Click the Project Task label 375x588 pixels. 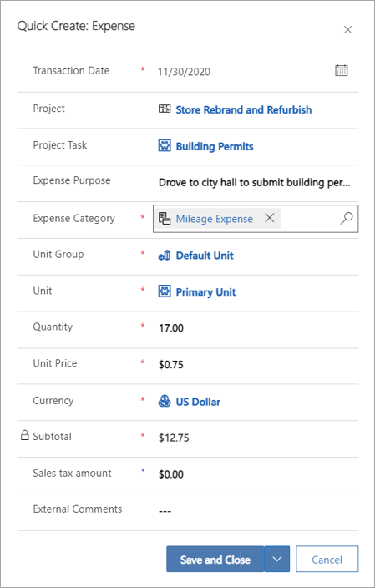click(x=60, y=145)
